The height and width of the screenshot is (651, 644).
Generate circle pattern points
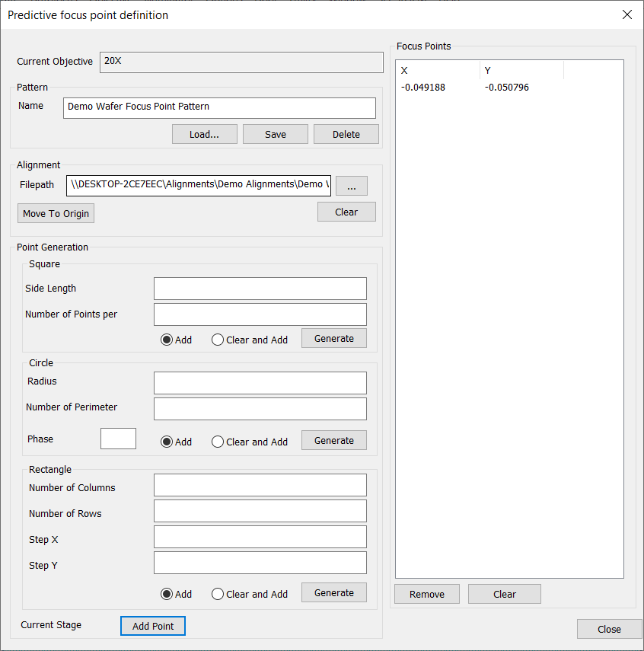tap(334, 440)
